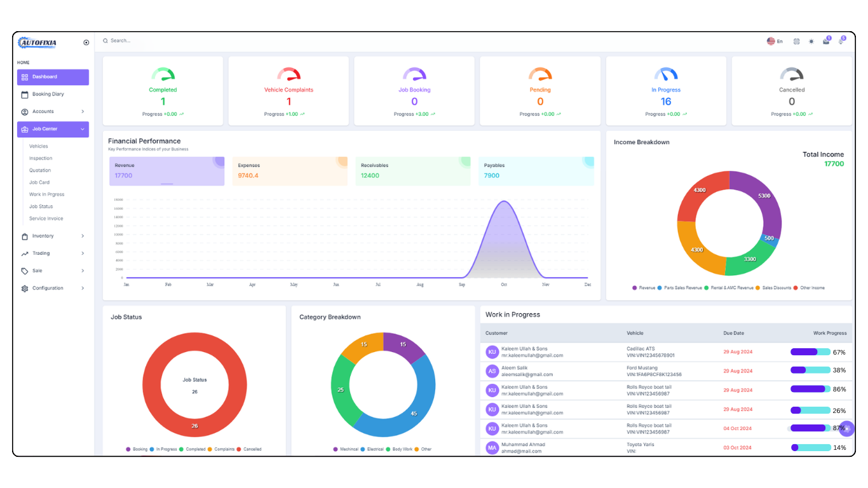
Task: Click the Configuration gear icon
Action: [x=25, y=288]
